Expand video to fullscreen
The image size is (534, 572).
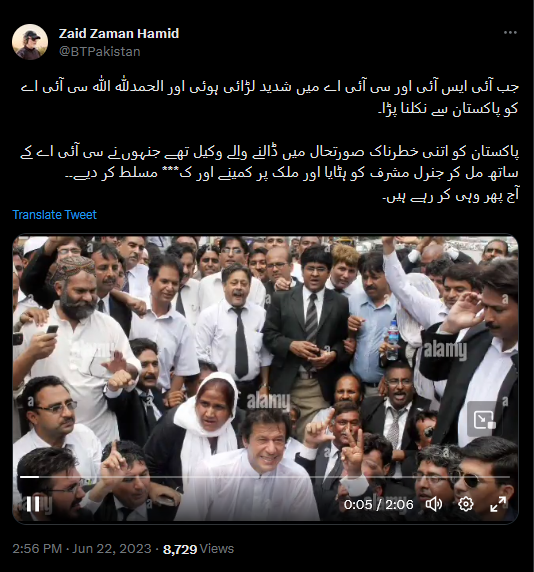(498, 504)
